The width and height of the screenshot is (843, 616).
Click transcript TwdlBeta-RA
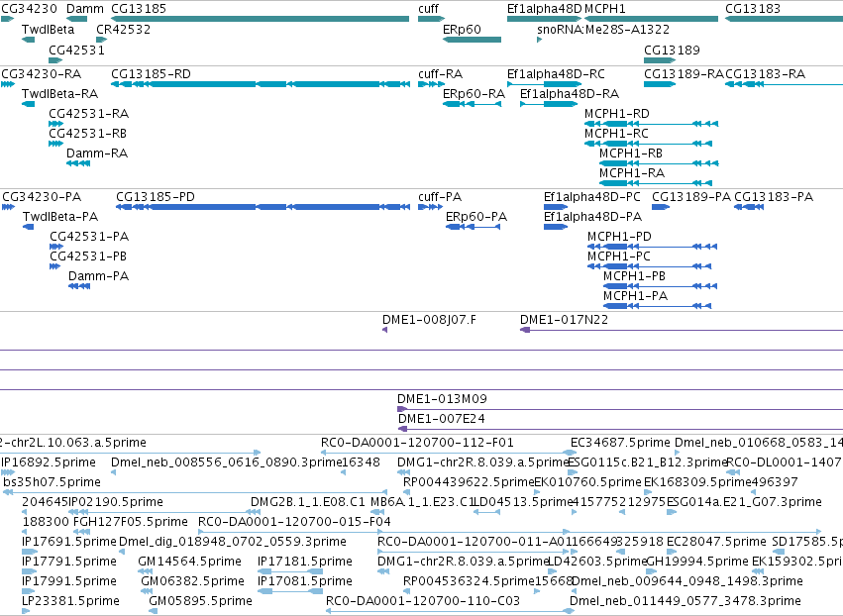pos(60,94)
